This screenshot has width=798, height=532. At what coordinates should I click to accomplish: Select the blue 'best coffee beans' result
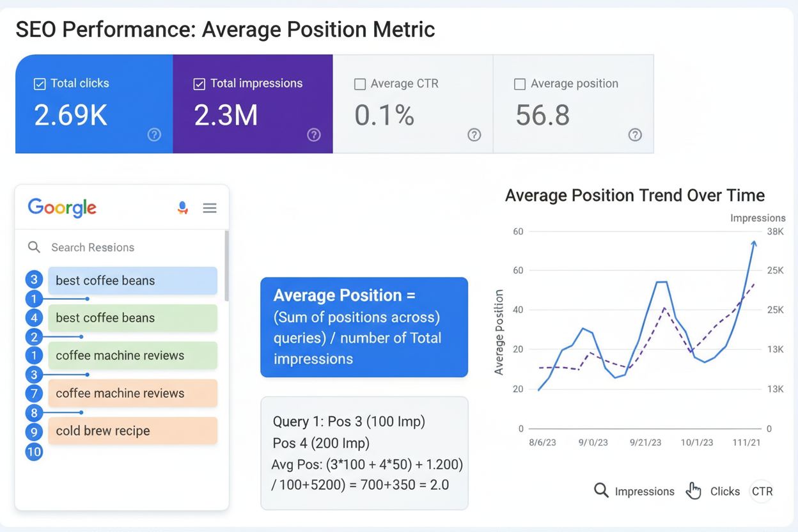tap(132, 281)
